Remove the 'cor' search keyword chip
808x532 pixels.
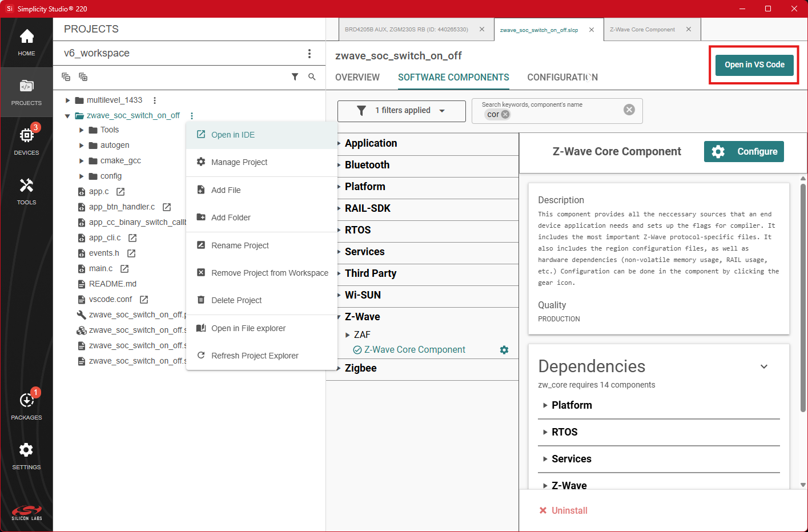505,114
